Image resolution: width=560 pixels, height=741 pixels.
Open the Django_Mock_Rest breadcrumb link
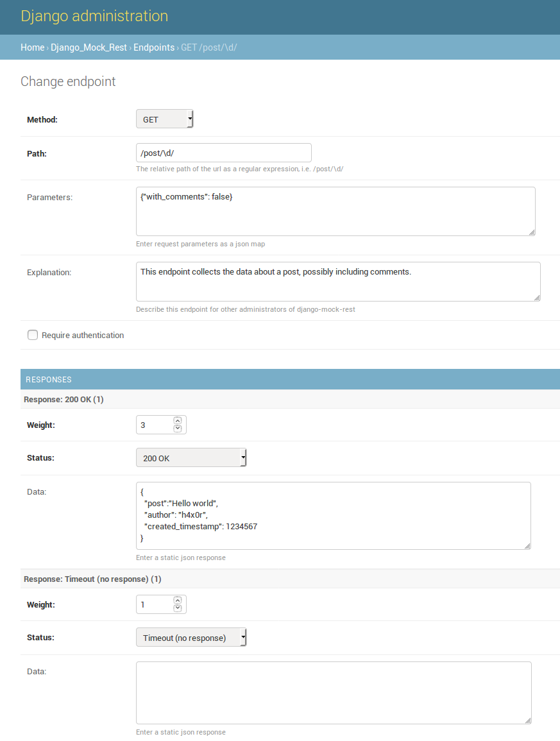(89, 47)
